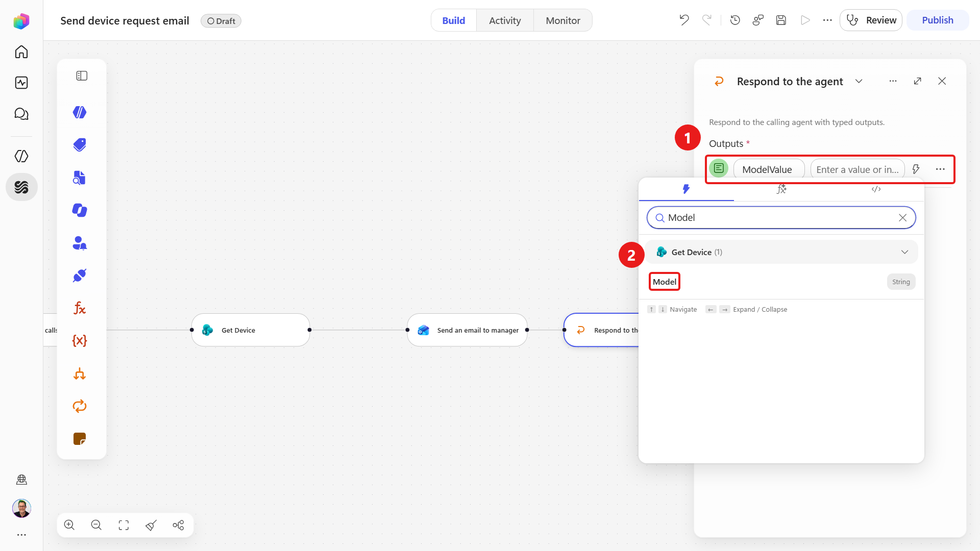Click the lightning dynamic content icon in Outputs row
The height and width of the screenshot is (551, 980).
pyautogui.click(x=916, y=169)
